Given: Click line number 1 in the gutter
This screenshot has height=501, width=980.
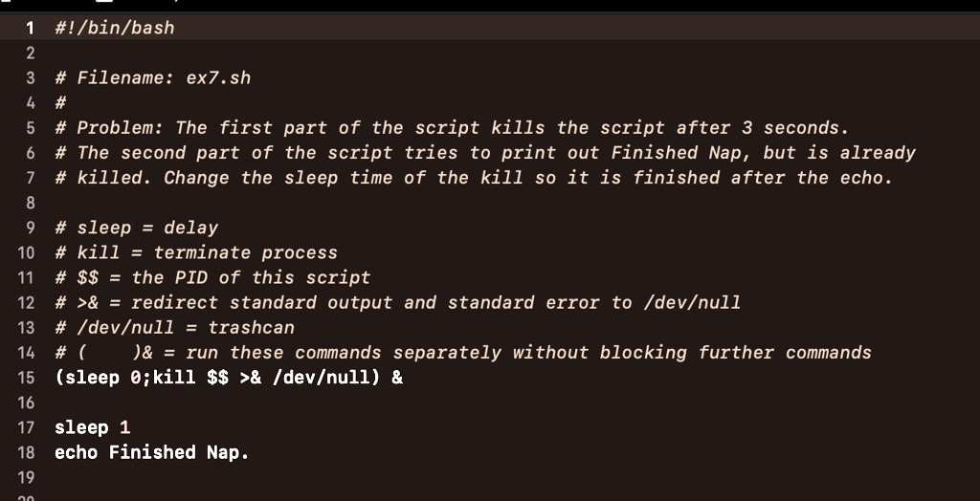Looking at the screenshot, I should pos(31,28).
